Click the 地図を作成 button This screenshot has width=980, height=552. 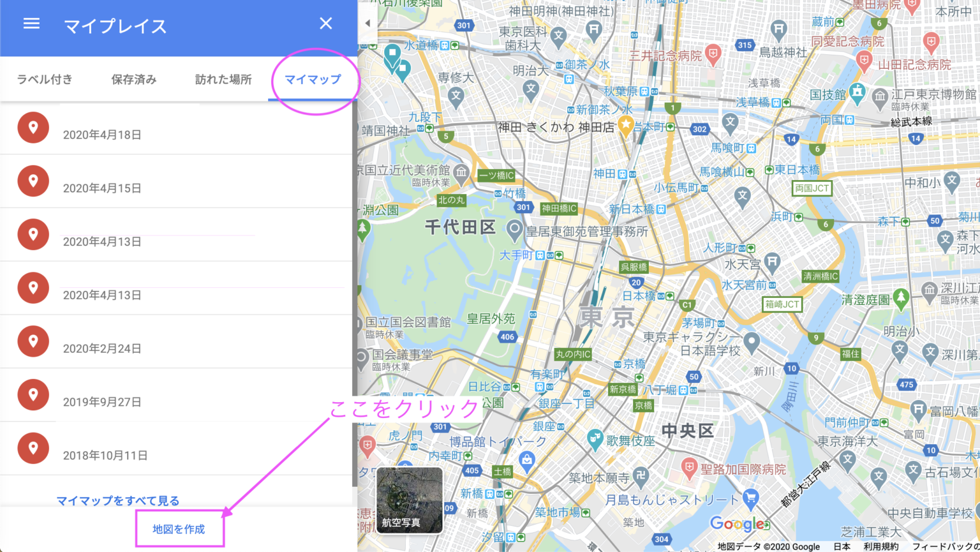pyautogui.click(x=179, y=529)
